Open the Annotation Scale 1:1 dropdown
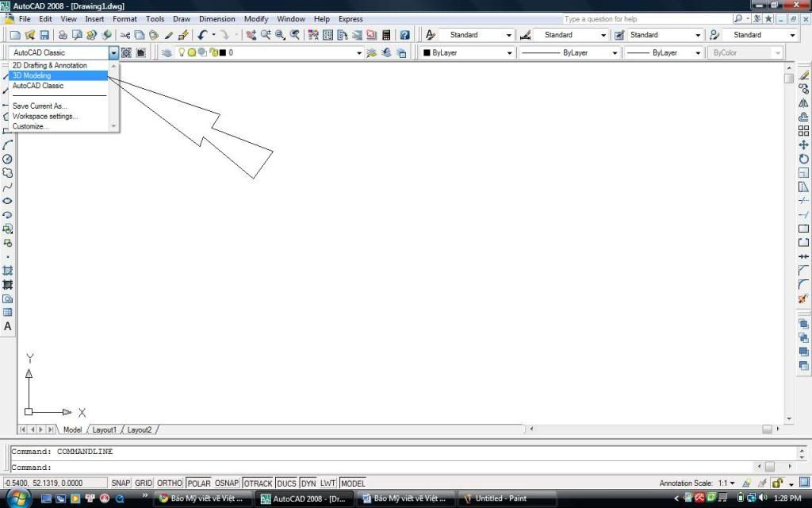This screenshot has height=508, width=812. point(726,483)
